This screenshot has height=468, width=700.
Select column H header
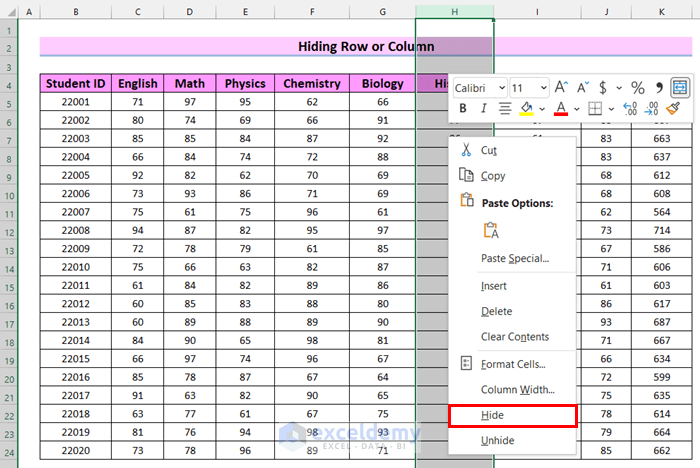[454, 12]
